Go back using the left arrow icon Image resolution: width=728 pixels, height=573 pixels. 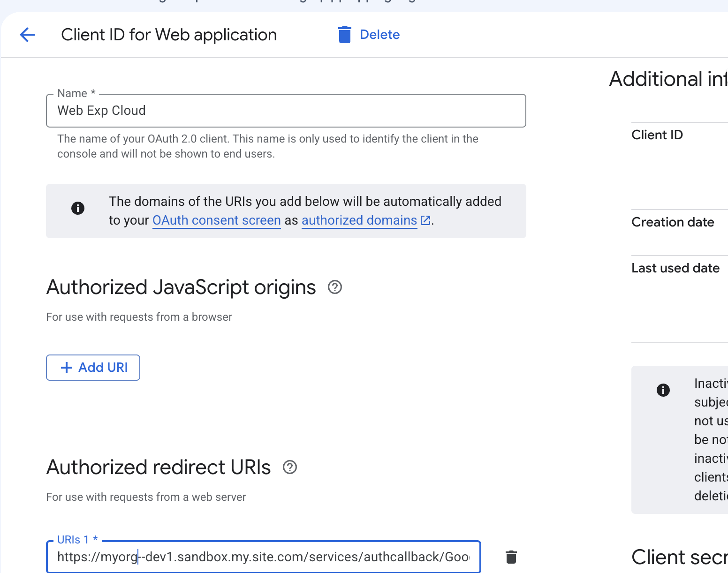(27, 35)
